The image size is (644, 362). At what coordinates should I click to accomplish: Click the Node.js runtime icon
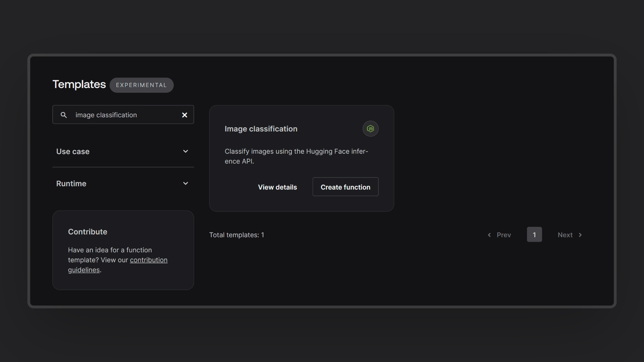coord(370,129)
